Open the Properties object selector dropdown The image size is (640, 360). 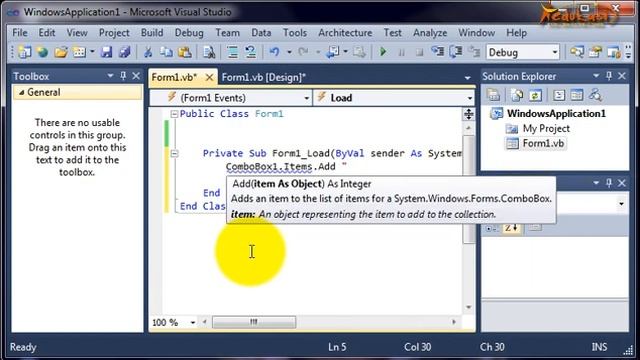tap(621, 204)
